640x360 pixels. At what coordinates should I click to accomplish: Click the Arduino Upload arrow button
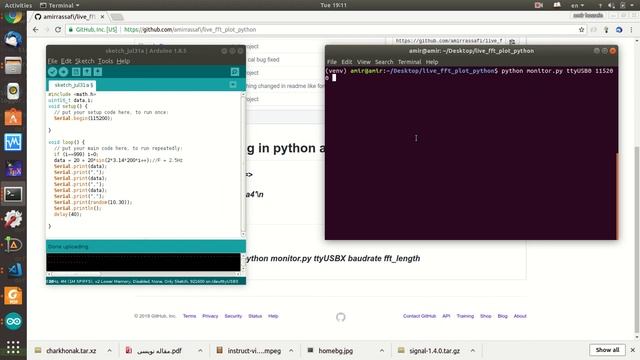63,72
